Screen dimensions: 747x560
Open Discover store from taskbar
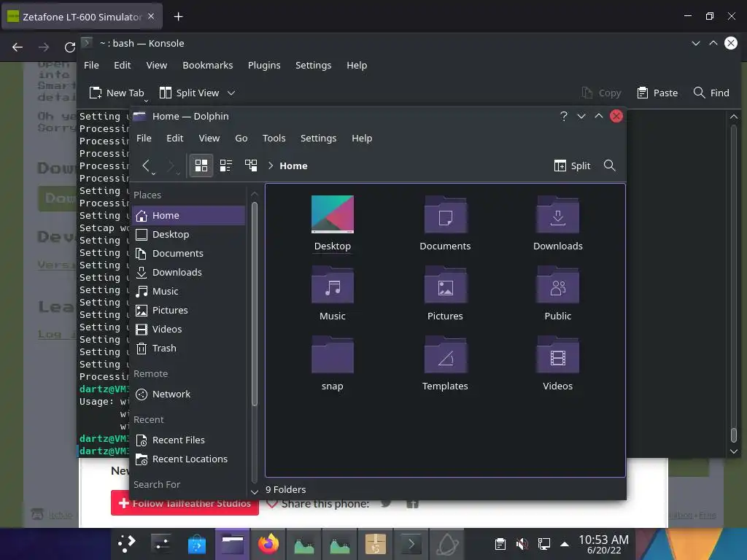tap(197, 544)
